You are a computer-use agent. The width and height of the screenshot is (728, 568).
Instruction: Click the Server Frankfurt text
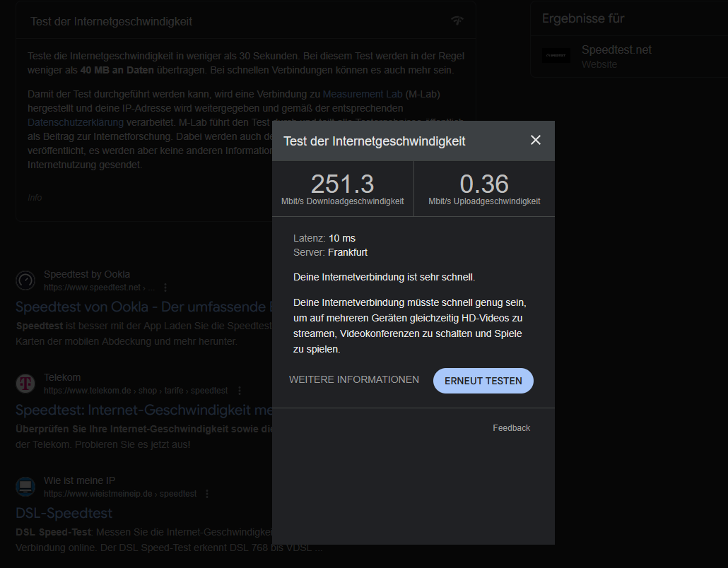[331, 252]
